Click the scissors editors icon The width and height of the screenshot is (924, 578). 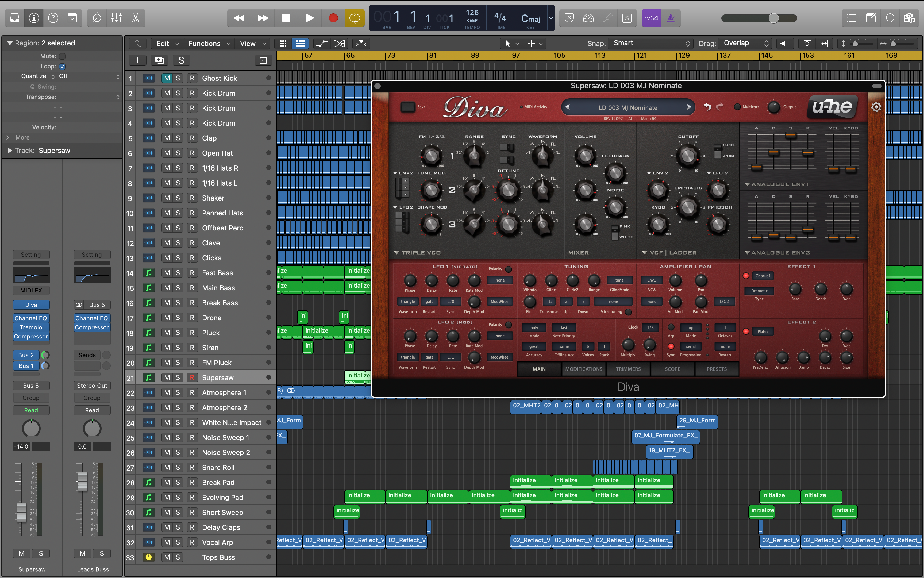point(135,18)
